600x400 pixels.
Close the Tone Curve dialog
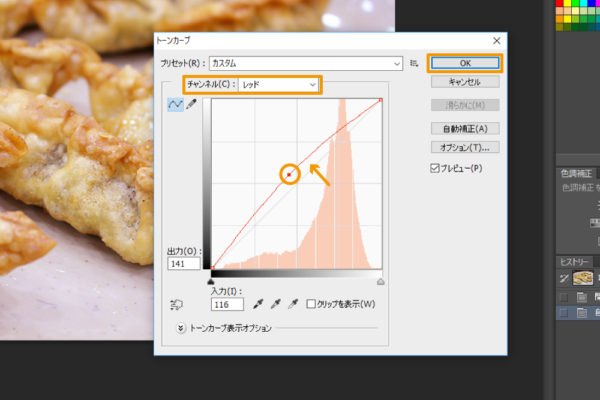(x=496, y=40)
